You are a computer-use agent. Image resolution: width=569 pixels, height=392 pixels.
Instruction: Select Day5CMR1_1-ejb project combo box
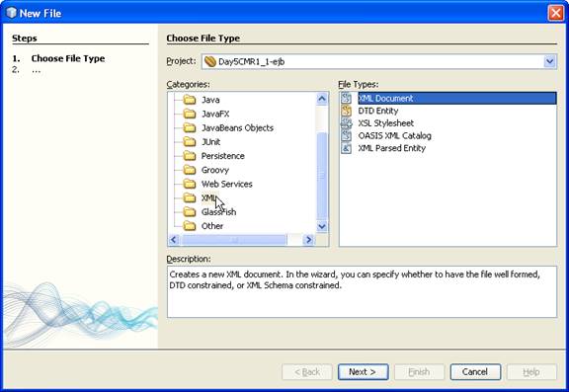(x=379, y=61)
